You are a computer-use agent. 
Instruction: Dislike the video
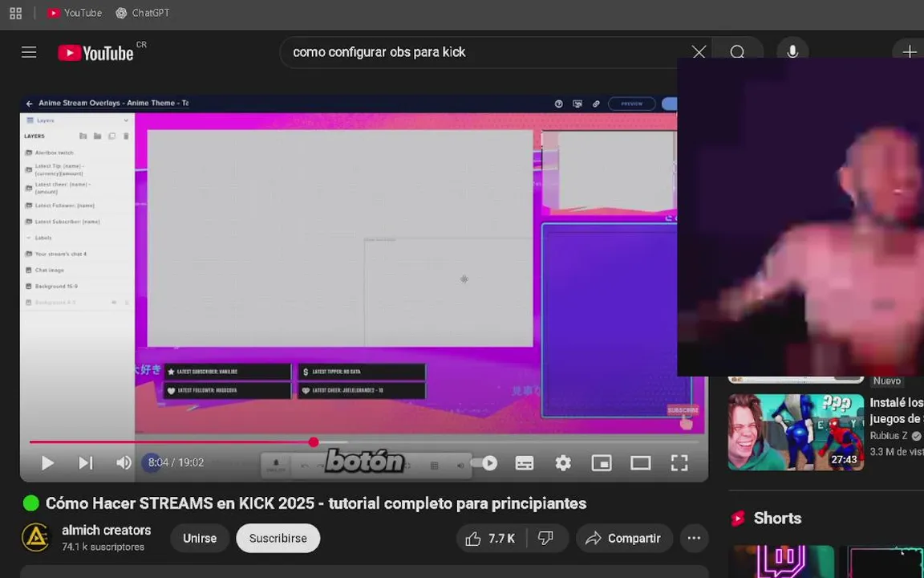(546, 539)
